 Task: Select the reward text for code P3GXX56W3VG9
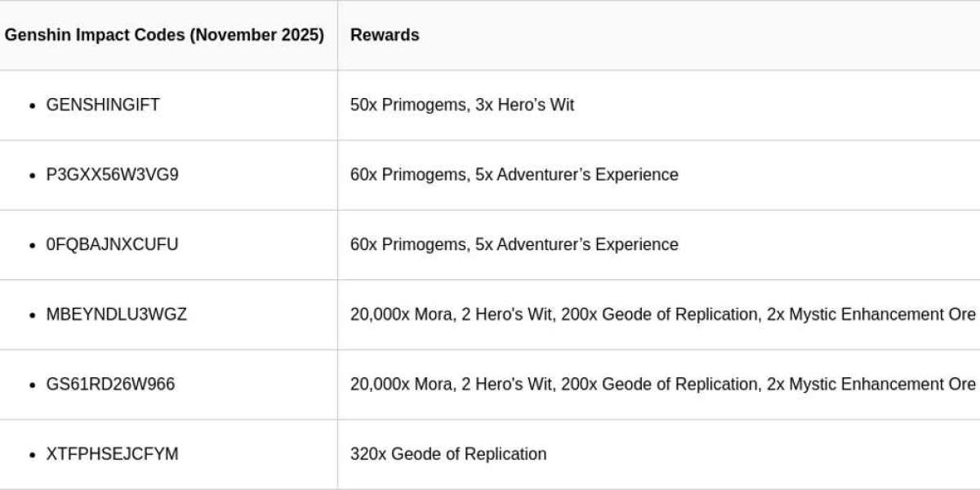(514, 175)
